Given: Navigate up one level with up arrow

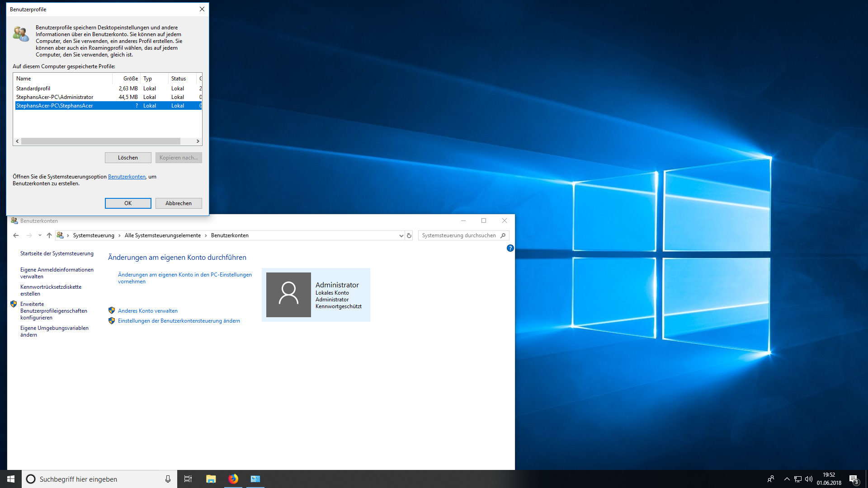Looking at the screenshot, I should (x=49, y=235).
